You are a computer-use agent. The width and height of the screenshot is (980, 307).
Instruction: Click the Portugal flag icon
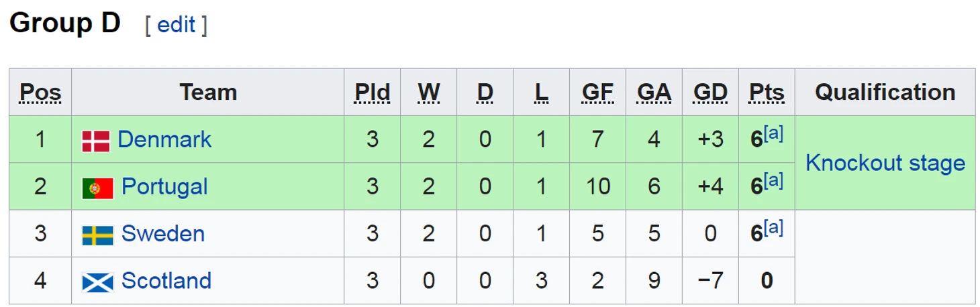click(x=97, y=188)
